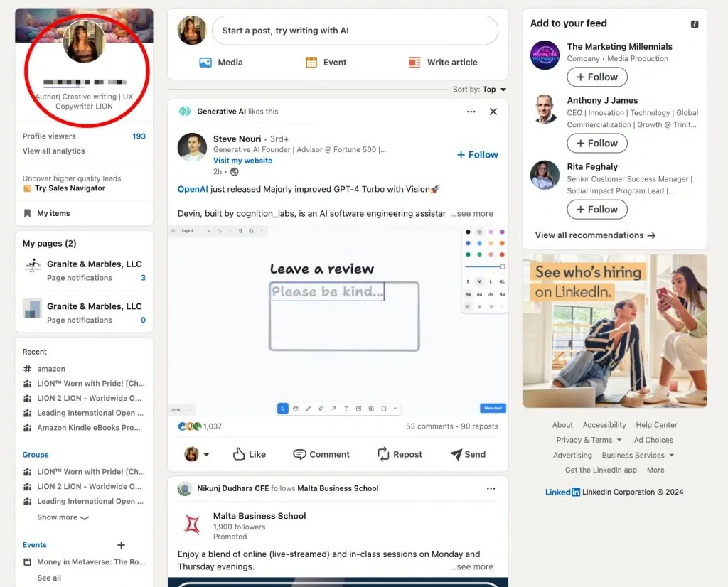This screenshot has width=728, height=587.
Task: Click the Write article icon
Action: pos(414,62)
